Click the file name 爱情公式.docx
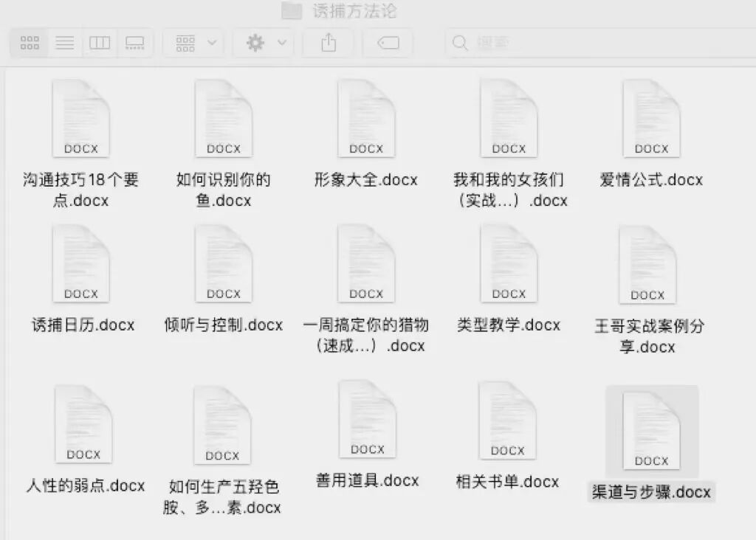This screenshot has width=756, height=540. pyautogui.click(x=651, y=180)
